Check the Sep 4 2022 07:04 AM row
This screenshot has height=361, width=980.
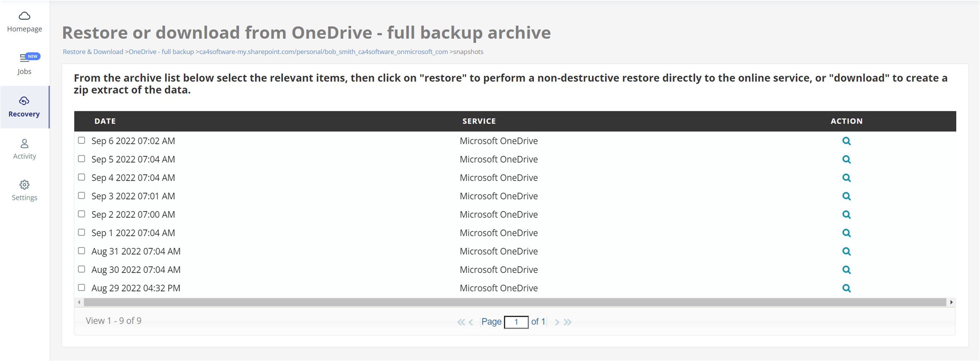(x=81, y=177)
